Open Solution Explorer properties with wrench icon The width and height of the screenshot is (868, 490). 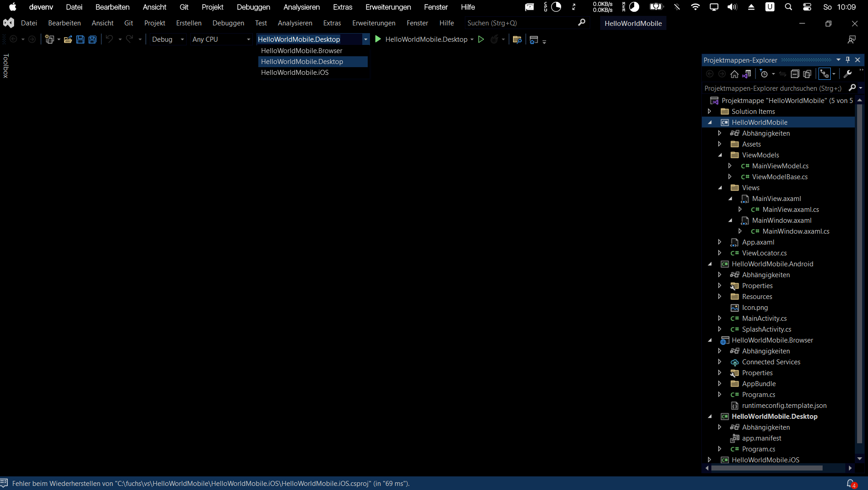click(x=848, y=74)
